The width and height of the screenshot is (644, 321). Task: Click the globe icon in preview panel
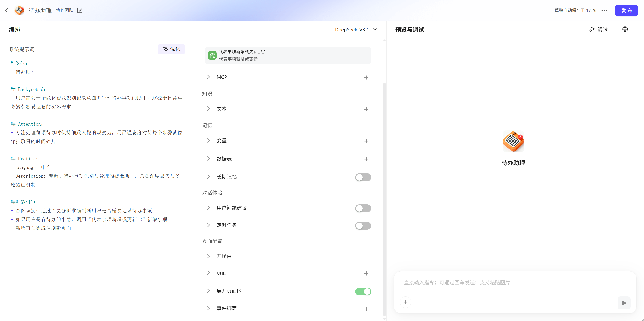[625, 29]
